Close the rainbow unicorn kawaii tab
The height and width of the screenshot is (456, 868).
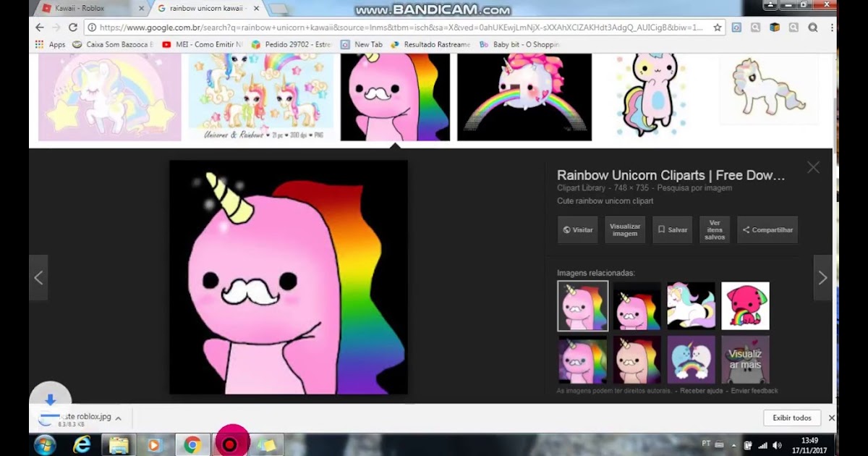pyautogui.click(x=256, y=9)
